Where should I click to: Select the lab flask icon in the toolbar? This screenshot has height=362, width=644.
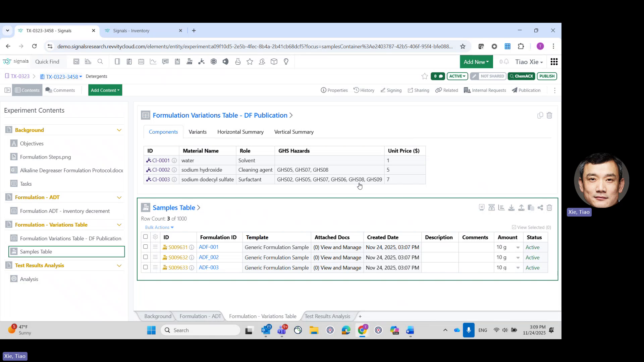click(238, 61)
